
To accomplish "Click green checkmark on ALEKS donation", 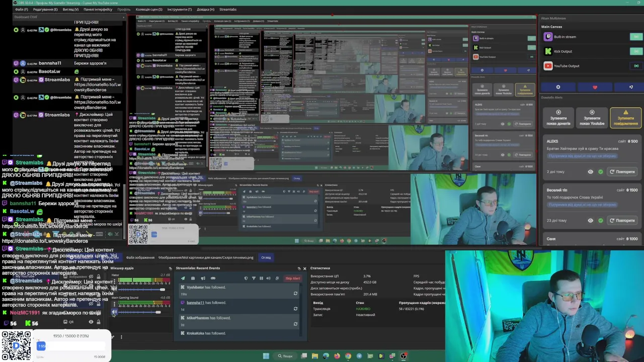I will (600, 172).
